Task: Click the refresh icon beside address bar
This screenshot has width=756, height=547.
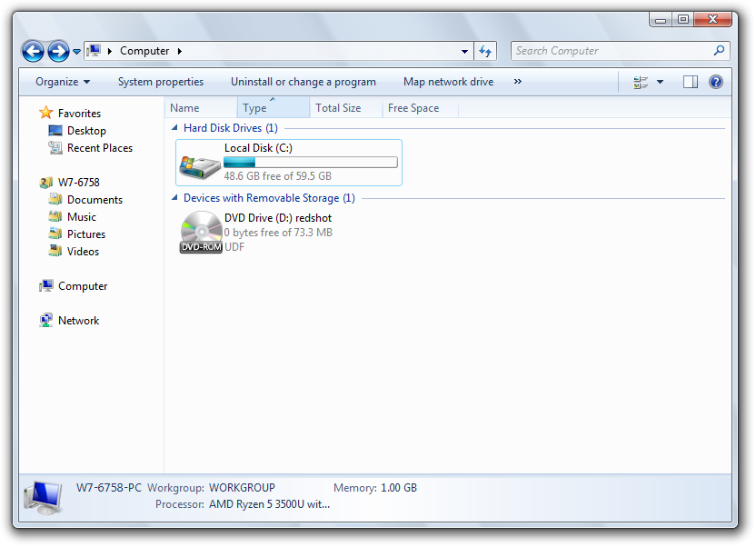Action: [485, 51]
